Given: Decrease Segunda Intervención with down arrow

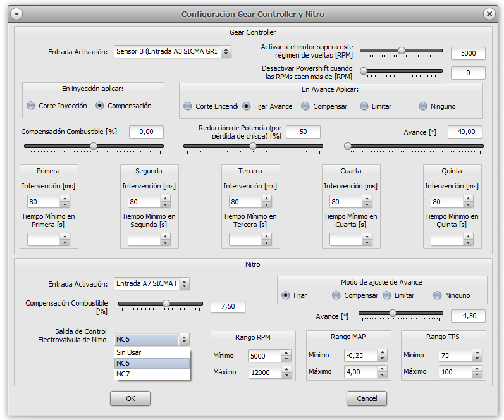Looking at the screenshot, I should pyautogui.click(x=165, y=205).
